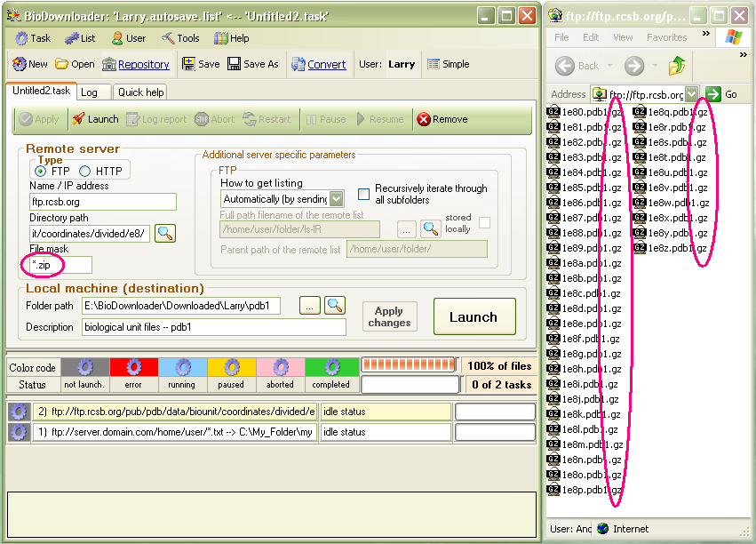Click the Log report toolbar icon

point(132,119)
